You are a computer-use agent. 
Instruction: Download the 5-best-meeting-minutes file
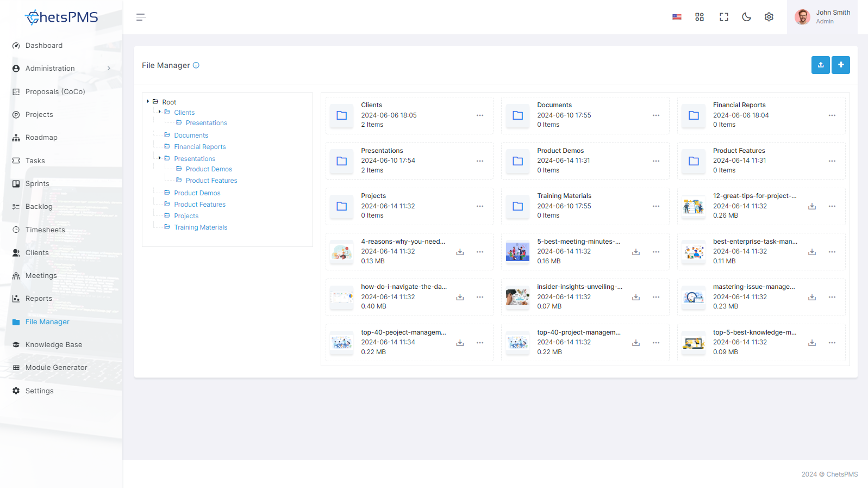coord(636,252)
